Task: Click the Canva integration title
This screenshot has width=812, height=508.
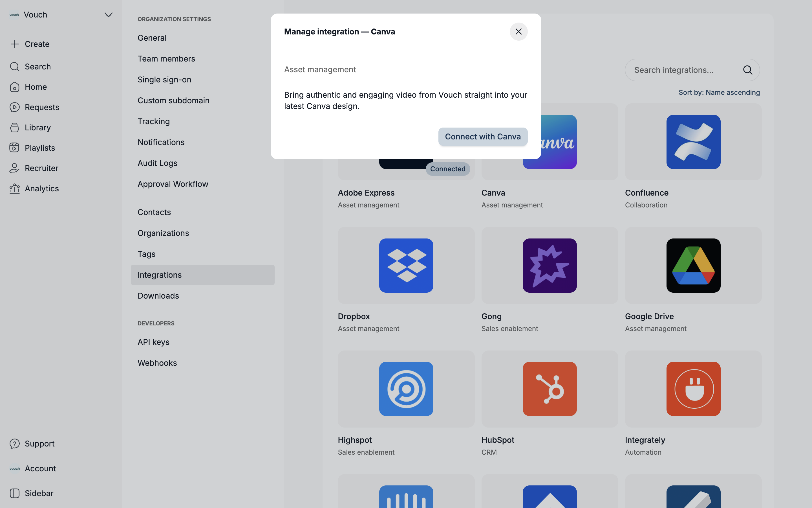Action: tap(493, 193)
